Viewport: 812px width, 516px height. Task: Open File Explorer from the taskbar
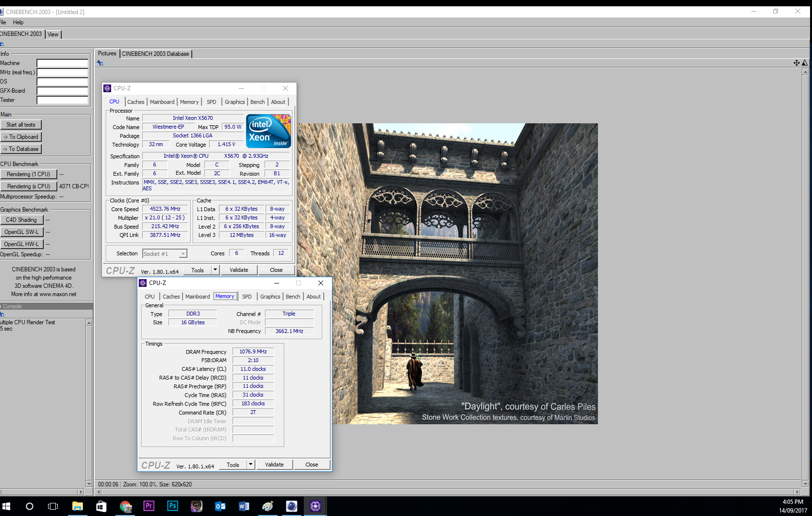point(77,506)
